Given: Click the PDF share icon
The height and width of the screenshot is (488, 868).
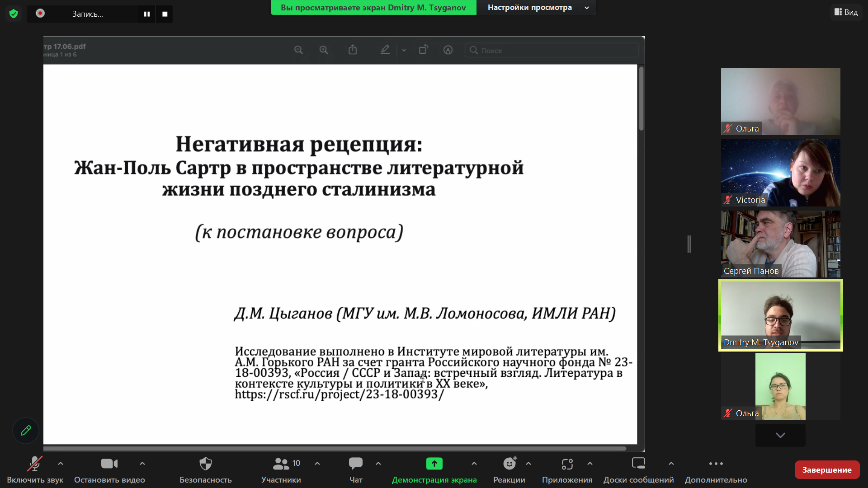Looking at the screenshot, I should coord(353,50).
